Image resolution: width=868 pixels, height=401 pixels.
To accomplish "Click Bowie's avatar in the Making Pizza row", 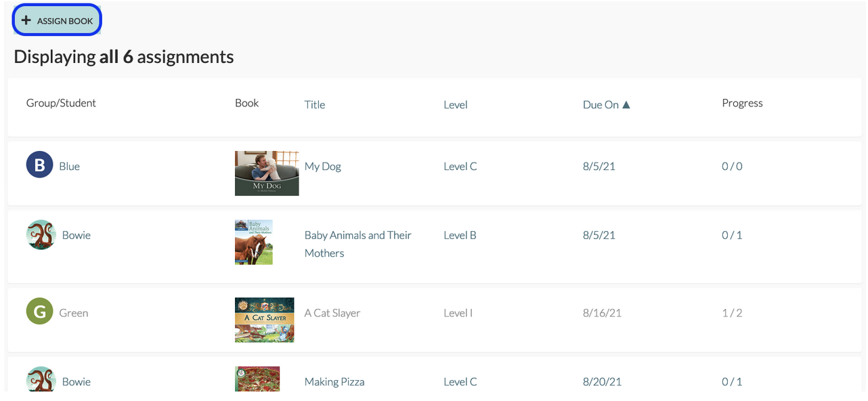I will 41,380.
